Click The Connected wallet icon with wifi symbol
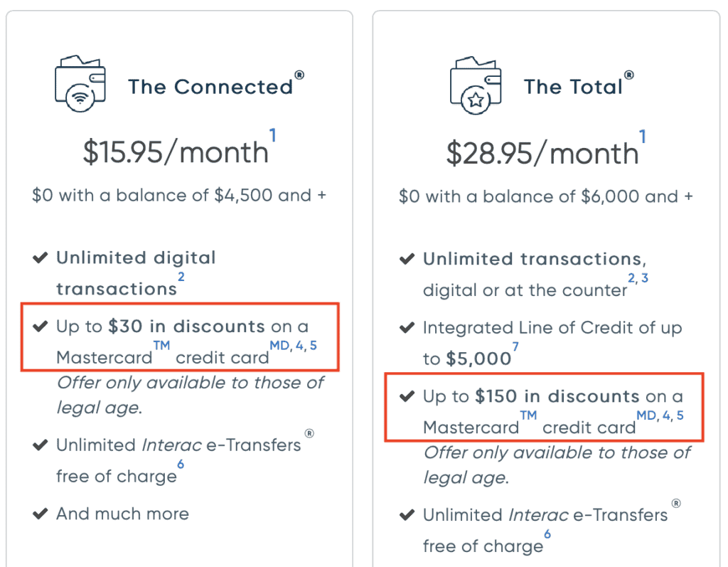728x567 pixels. [80, 85]
